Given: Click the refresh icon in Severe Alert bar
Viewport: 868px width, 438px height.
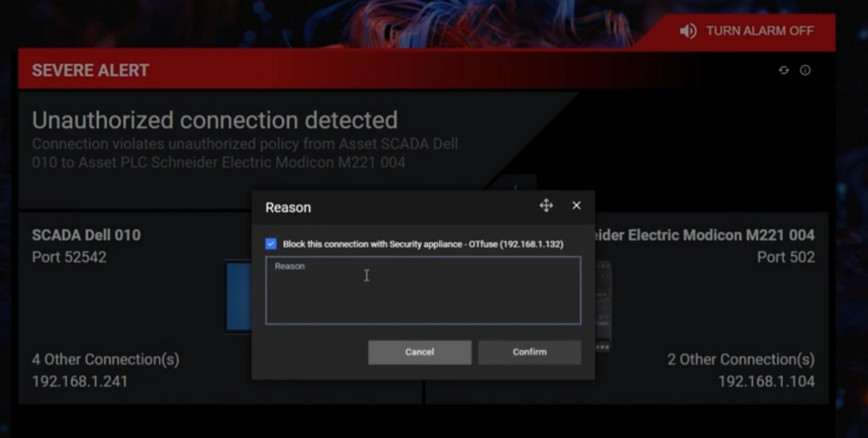Looking at the screenshot, I should 784,70.
